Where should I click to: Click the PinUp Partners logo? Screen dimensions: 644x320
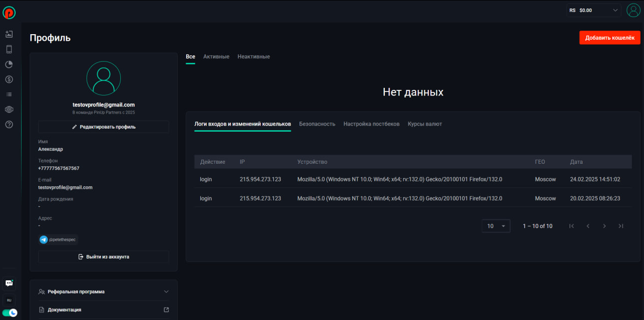click(9, 12)
